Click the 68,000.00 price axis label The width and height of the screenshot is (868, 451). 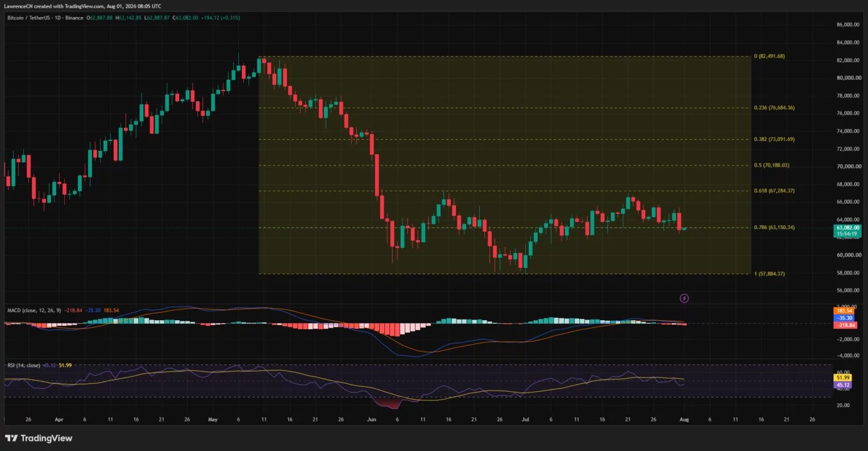848,184
